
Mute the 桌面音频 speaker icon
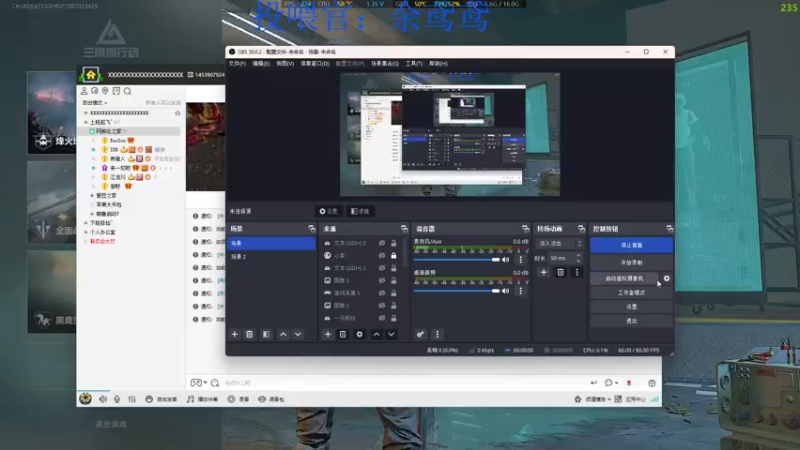(x=506, y=291)
